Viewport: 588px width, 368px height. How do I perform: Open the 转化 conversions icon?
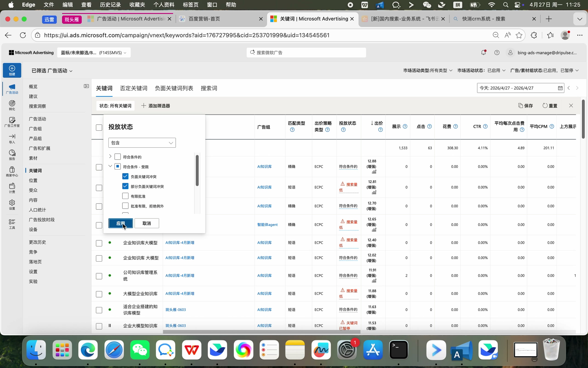click(12, 105)
